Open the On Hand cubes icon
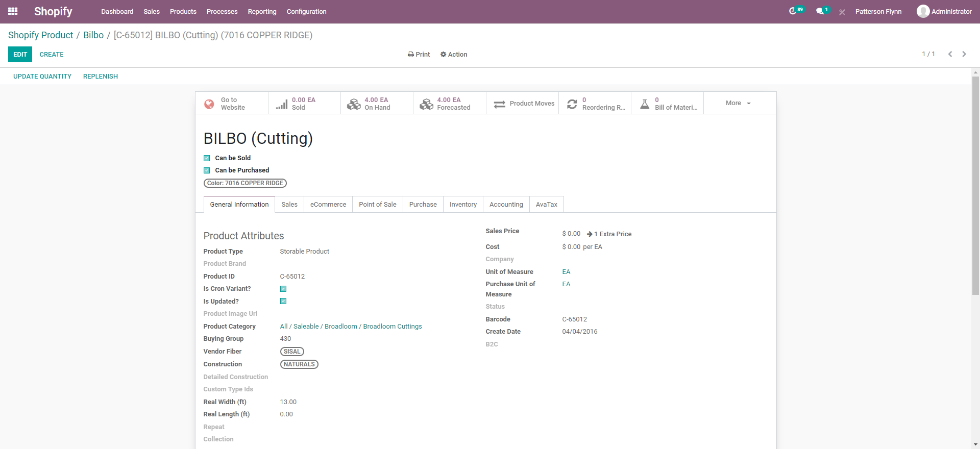Screen dimensions: 980x449 point(354,104)
